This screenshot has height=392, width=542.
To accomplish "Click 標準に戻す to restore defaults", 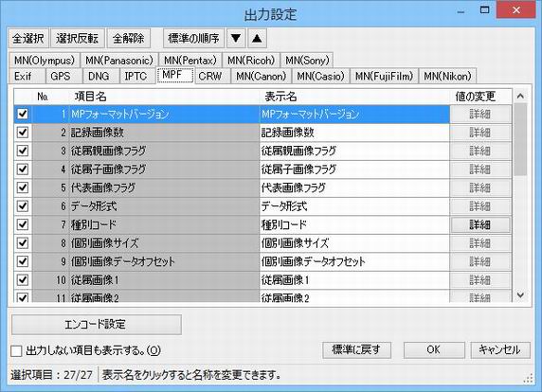I will [x=356, y=349].
